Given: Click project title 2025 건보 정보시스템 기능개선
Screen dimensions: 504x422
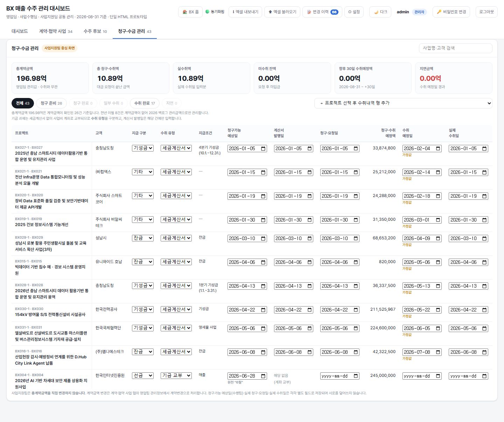Looking at the screenshot, I should click(42, 225).
